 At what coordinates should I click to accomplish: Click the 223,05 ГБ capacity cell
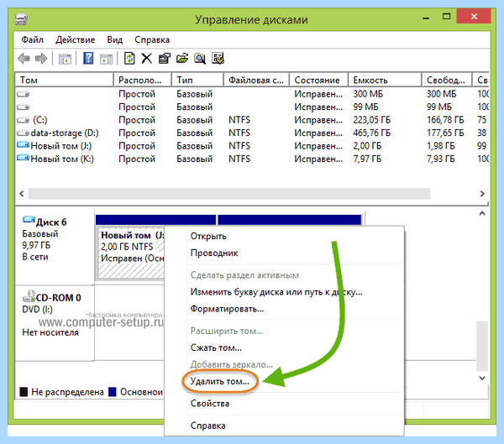[x=372, y=120]
